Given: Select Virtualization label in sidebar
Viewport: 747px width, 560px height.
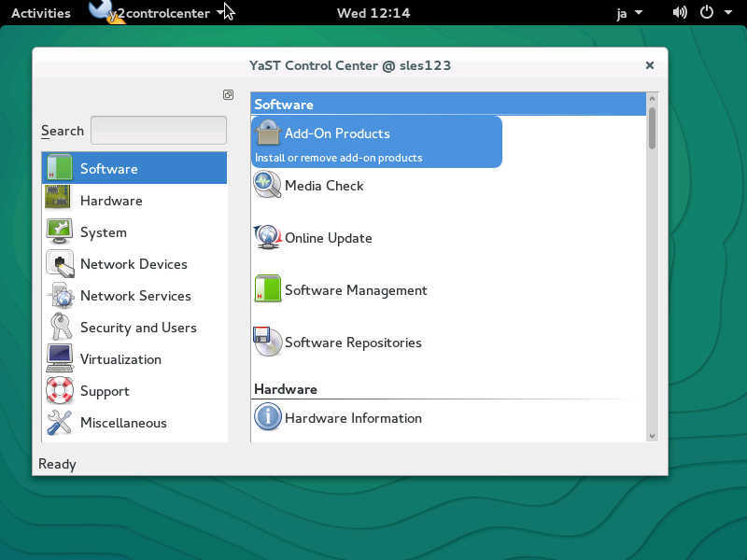Looking at the screenshot, I should pyautogui.click(x=120, y=359).
